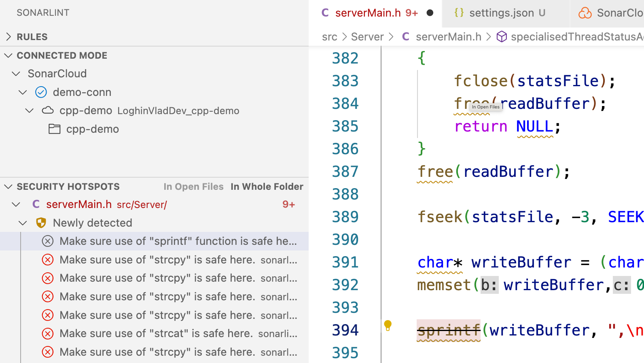Viewport: 644px width, 363px height.
Task: Click the shield icon next to Newly detected
Action: (41, 223)
